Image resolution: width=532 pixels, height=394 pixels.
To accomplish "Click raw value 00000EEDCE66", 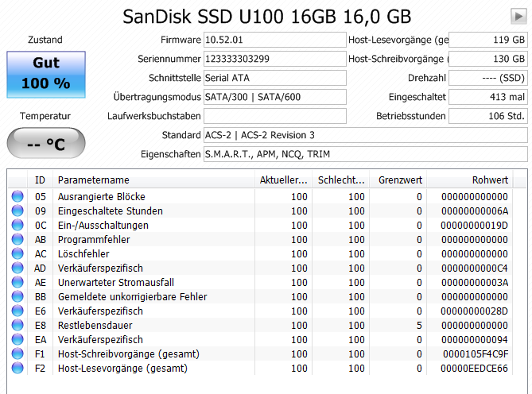I will tap(474, 368).
